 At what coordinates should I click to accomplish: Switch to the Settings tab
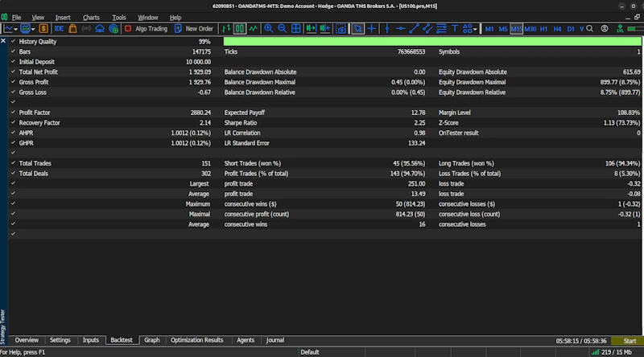pyautogui.click(x=60, y=340)
